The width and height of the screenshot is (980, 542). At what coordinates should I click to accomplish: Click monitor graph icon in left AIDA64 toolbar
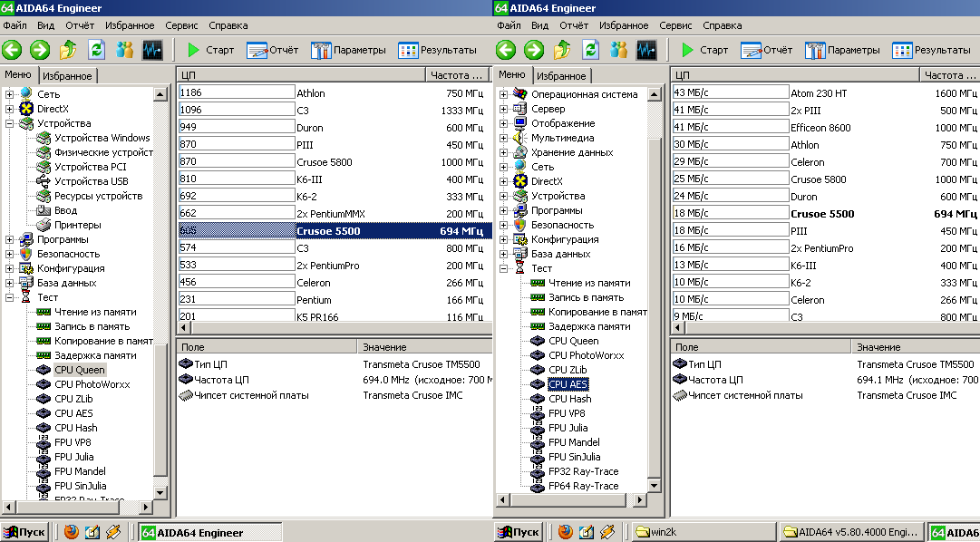pos(152,49)
